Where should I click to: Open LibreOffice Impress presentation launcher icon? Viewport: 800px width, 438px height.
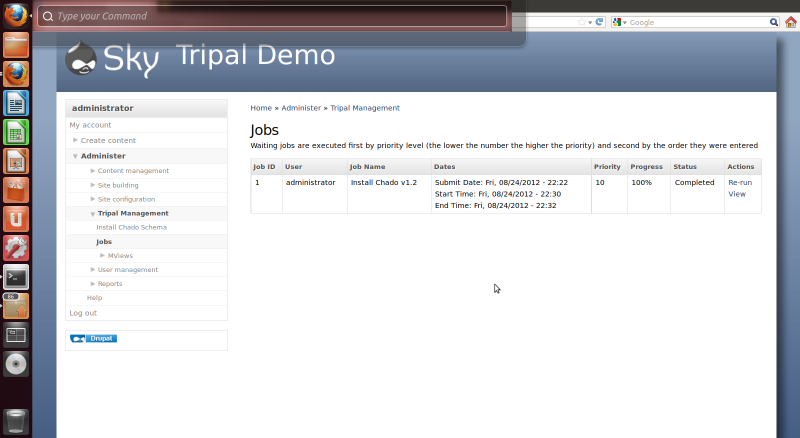16,161
